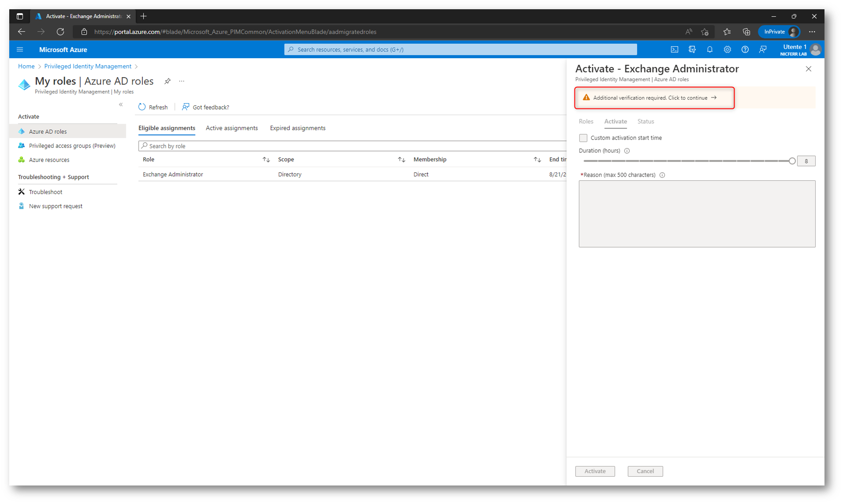The height and width of the screenshot is (504, 843).
Task: Collapse the left navigation menu
Action: (x=121, y=105)
